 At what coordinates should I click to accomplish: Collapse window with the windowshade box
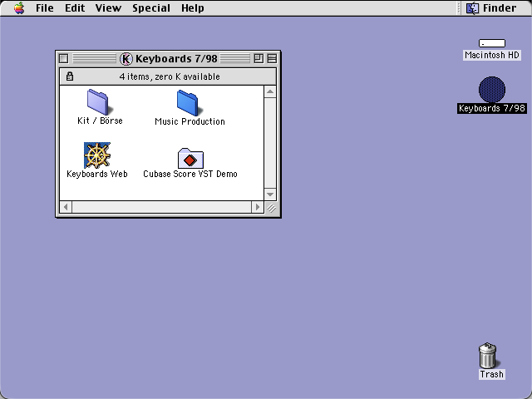coord(272,58)
